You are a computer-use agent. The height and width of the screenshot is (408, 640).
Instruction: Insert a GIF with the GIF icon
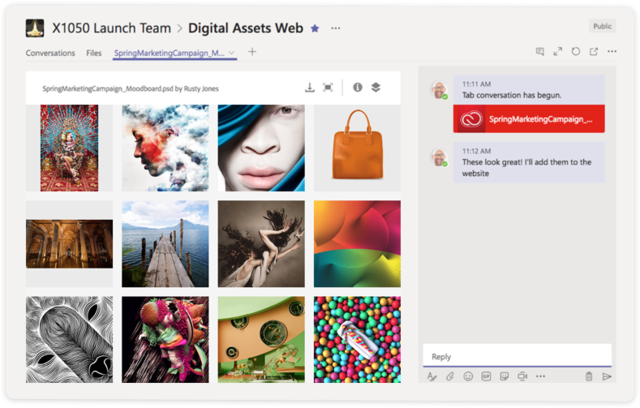pyautogui.click(x=486, y=376)
